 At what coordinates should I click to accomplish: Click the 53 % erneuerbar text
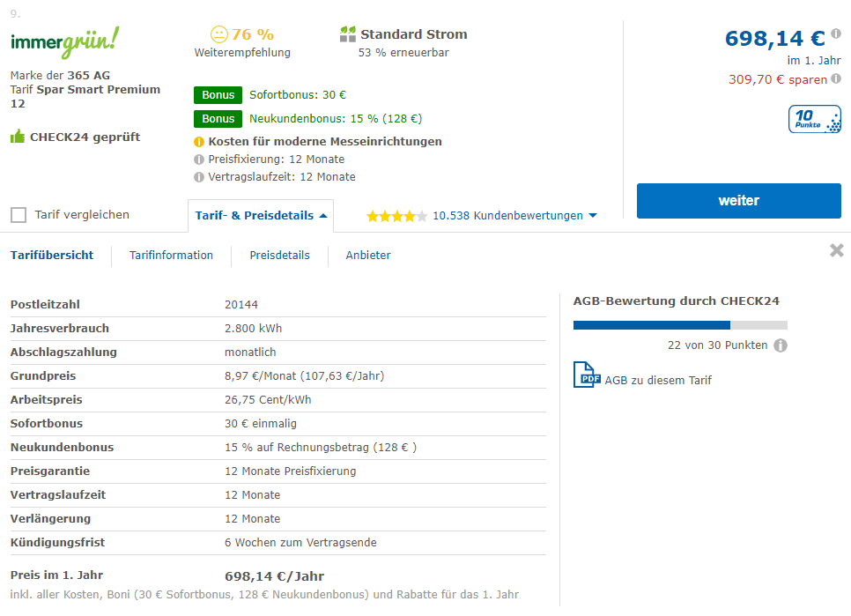pyautogui.click(x=403, y=53)
